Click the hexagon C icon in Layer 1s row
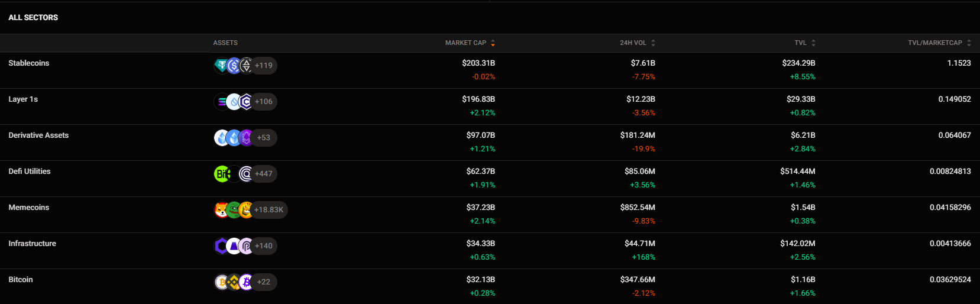Screen dimensions: 980x304 [246, 102]
